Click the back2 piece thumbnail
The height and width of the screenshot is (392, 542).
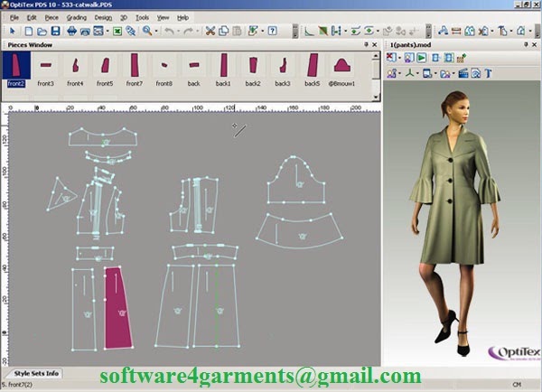coord(253,70)
